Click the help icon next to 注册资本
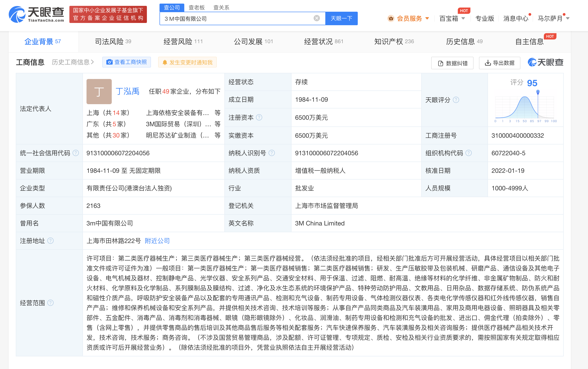The width and height of the screenshot is (588, 369). point(259,117)
